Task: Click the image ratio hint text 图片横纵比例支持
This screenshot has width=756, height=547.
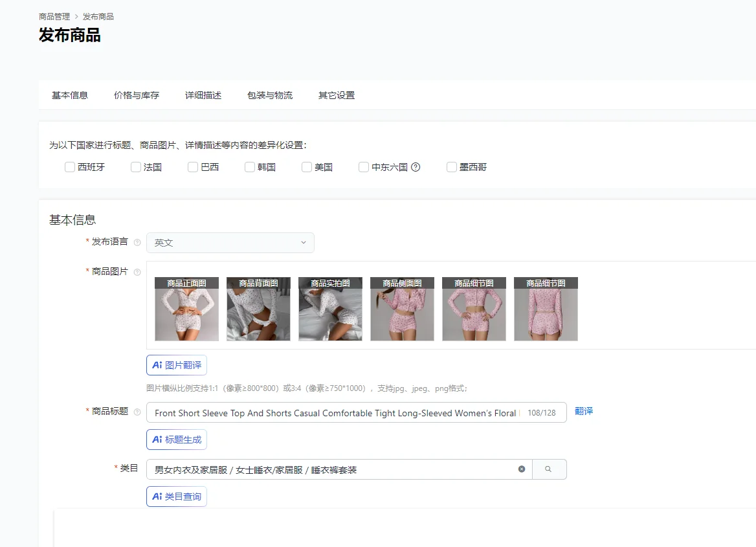Action: tap(307, 388)
